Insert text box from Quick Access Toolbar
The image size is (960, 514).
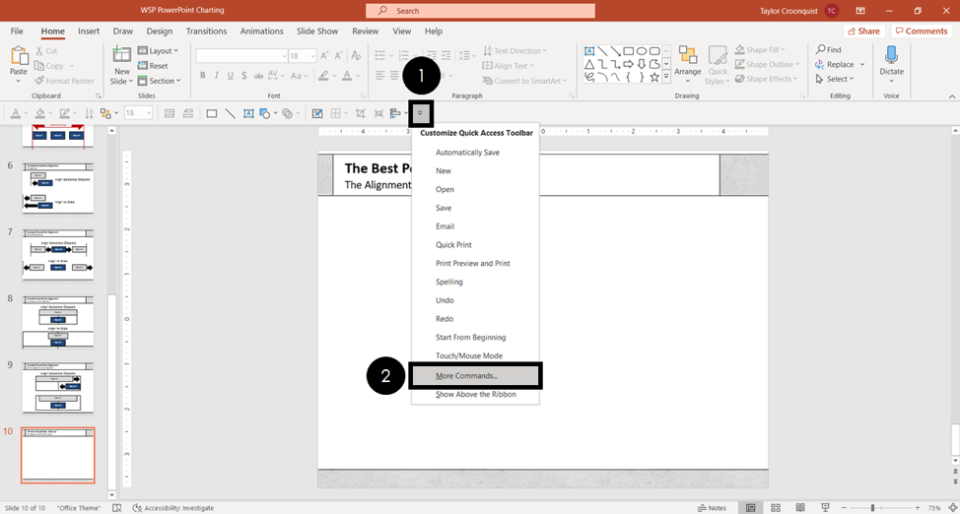(249, 113)
